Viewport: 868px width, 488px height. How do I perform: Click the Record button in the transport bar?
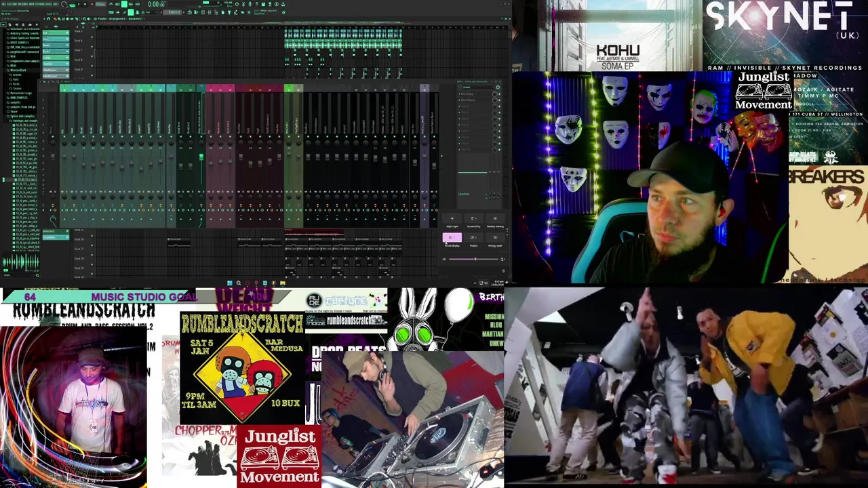coord(92,4)
